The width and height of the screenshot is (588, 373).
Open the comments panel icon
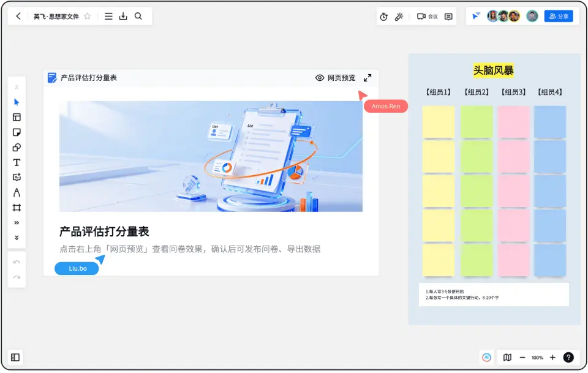pos(448,17)
